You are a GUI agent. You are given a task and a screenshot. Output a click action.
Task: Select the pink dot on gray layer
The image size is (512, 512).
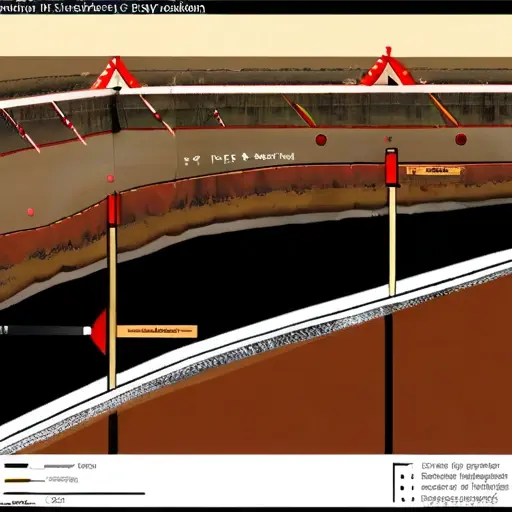point(31,212)
